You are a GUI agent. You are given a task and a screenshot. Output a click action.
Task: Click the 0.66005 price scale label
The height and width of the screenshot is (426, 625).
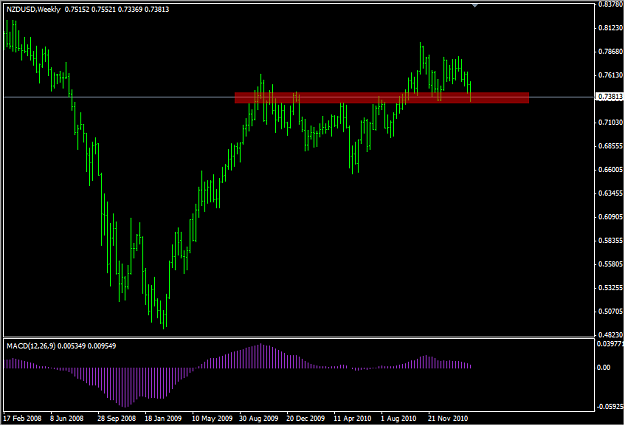click(x=610, y=170)
